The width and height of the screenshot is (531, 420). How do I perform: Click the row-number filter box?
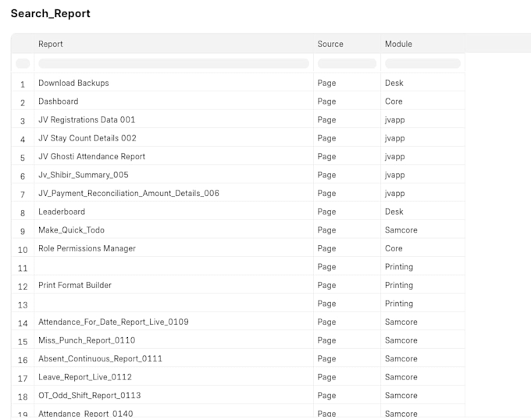23,63
